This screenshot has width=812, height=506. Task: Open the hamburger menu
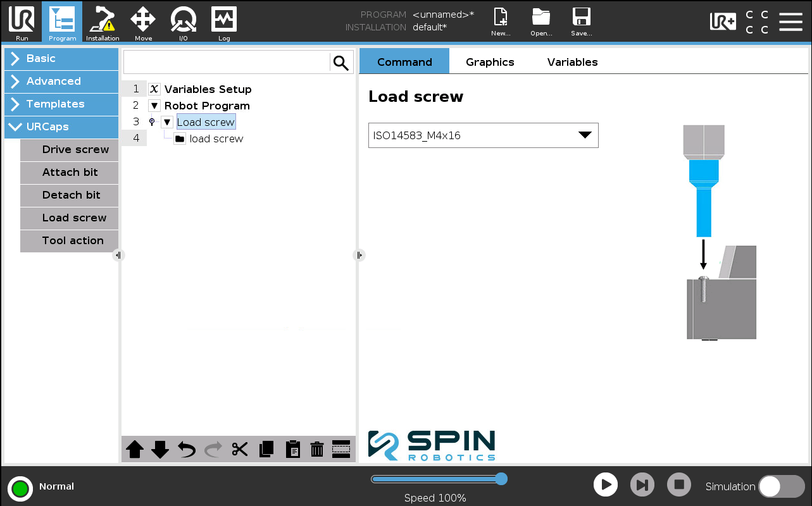click(x=790, y=22)
